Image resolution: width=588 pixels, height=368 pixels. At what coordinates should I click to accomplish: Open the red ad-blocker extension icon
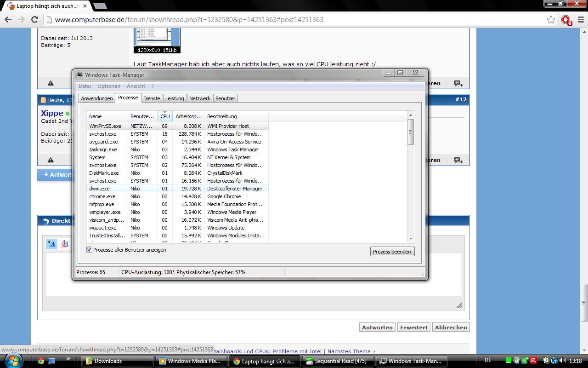click(x=566, y=20)
